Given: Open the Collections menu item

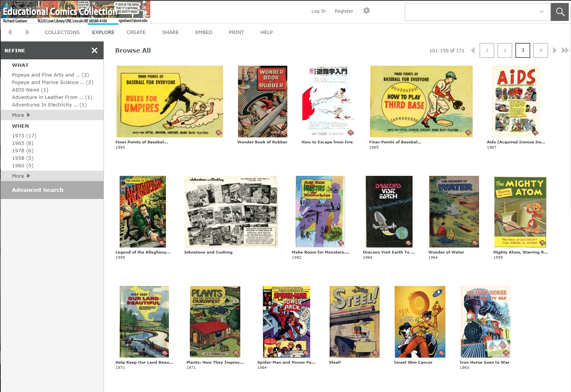Looking at the screenshot, I should click(x=62, y=32).
